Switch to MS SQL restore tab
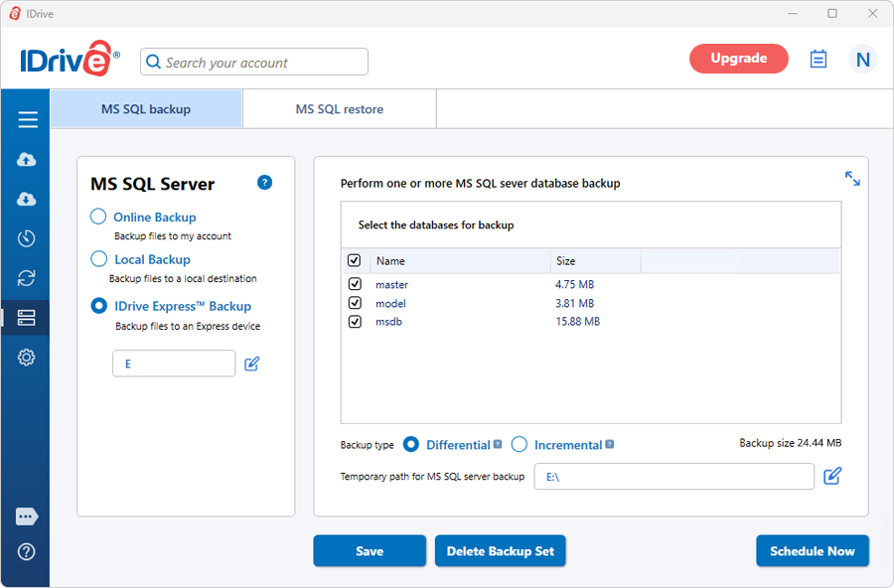 click(340, 109)
